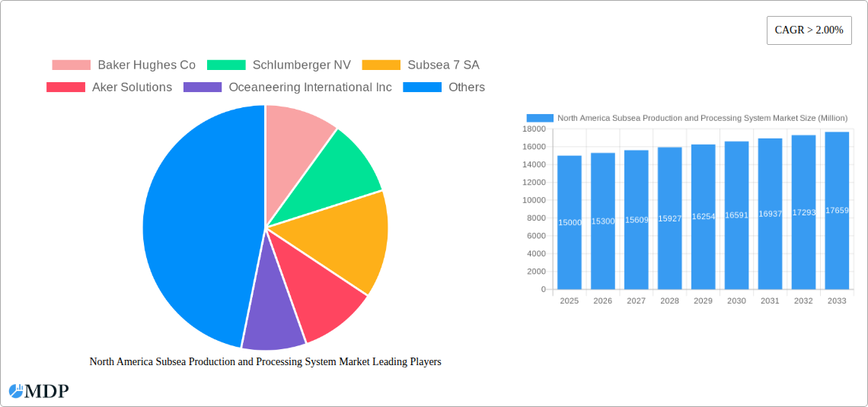
Task: Click the 2028 bar showing 15927
Action: (x=670, y=218)
